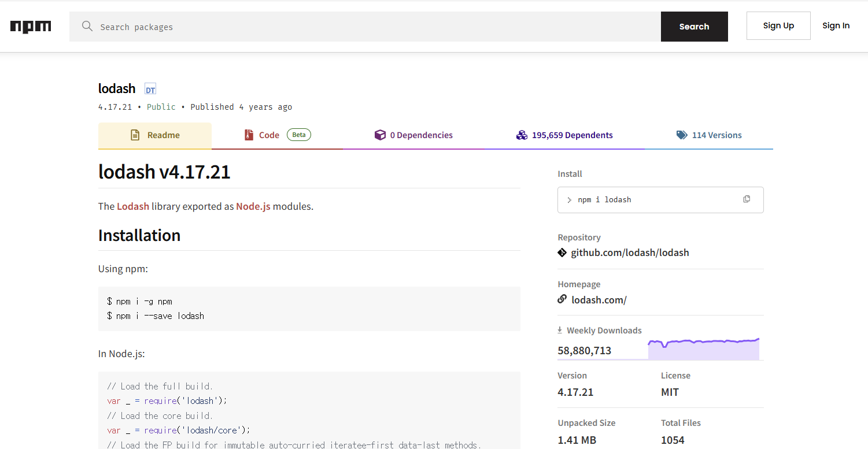The image size is (868, 449).
Task: Click the require('lodash/core') code line
Action: [x=179, y=430]
